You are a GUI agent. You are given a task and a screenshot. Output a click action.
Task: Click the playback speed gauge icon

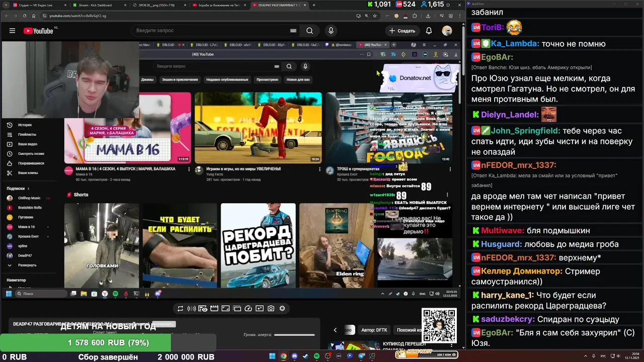(x=248, y=308)
